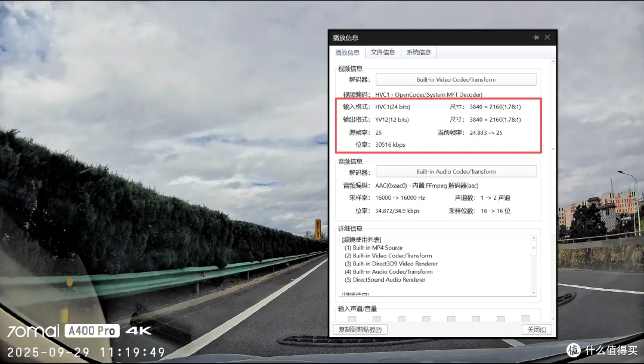
Task: Click the scroll thumb in the 详细信息 list
Action: click(534, 248)
